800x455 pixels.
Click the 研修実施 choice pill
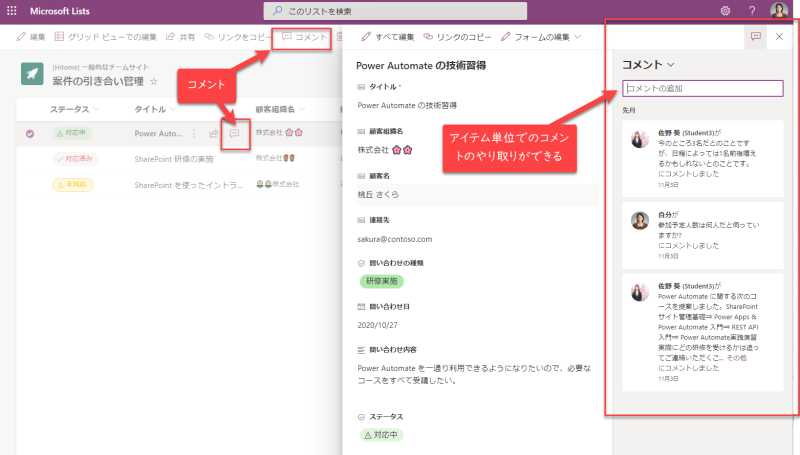382,281
